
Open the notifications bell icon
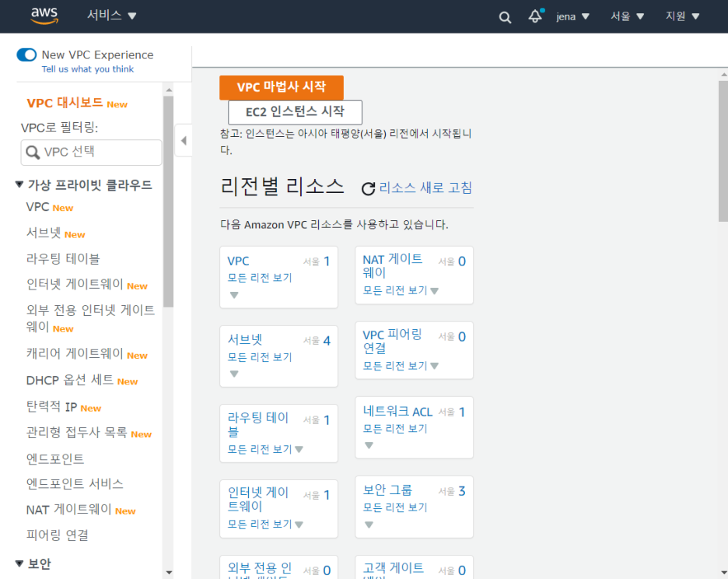point(535,16)
